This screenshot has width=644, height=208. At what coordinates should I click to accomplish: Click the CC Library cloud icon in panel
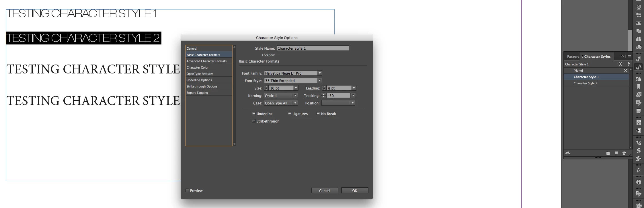pyautogui.click(x=567, y=153)
